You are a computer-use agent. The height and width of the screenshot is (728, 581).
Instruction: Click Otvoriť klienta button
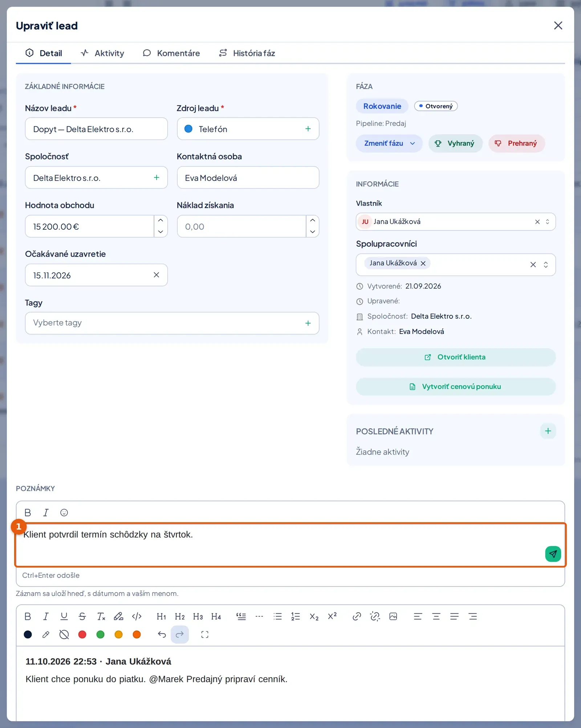pyautogui.click(x=455, y=357)
